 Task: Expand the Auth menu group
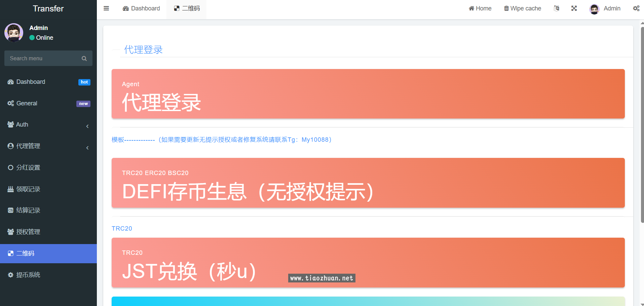tap(48, 125)
